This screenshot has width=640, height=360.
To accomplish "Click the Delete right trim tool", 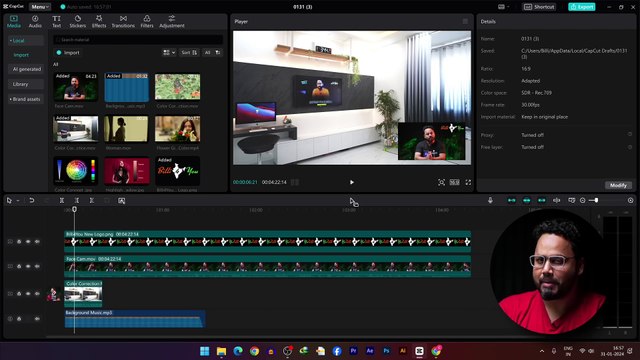I will click(x=92, y=200).
